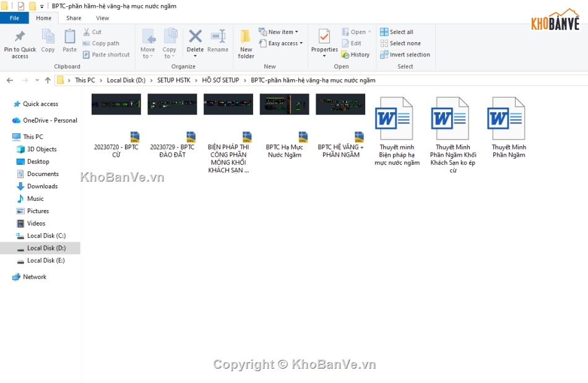Open Properties in the ribbon
The height and width of the screenshot is (383, 588).
click(324, 38)
